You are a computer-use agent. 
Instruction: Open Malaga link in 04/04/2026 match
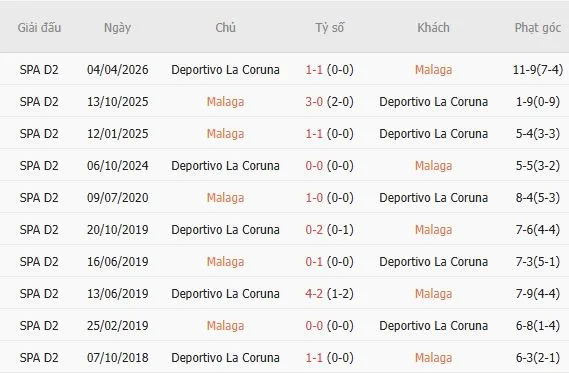click(433, 70)
